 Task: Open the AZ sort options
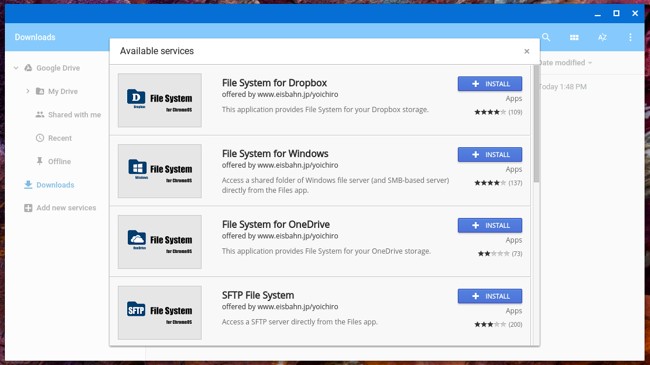(602, 37)
